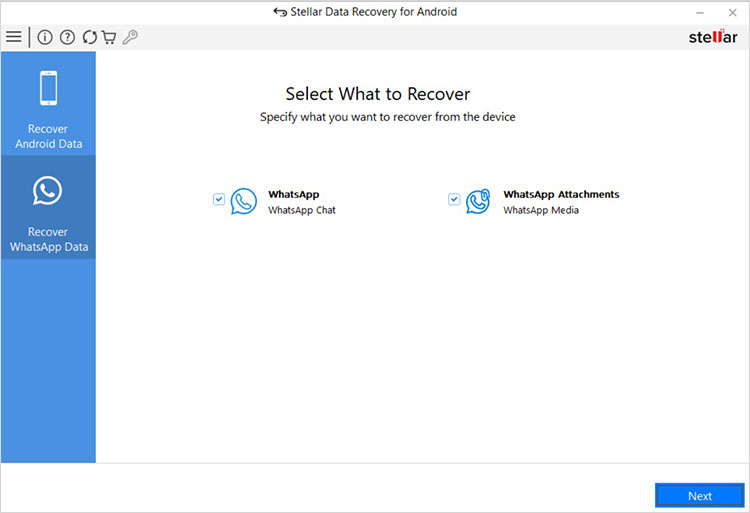This screenshot has width=750, height=513.
Task: Click the back arrow in title bar
Action: coord(280,12)
